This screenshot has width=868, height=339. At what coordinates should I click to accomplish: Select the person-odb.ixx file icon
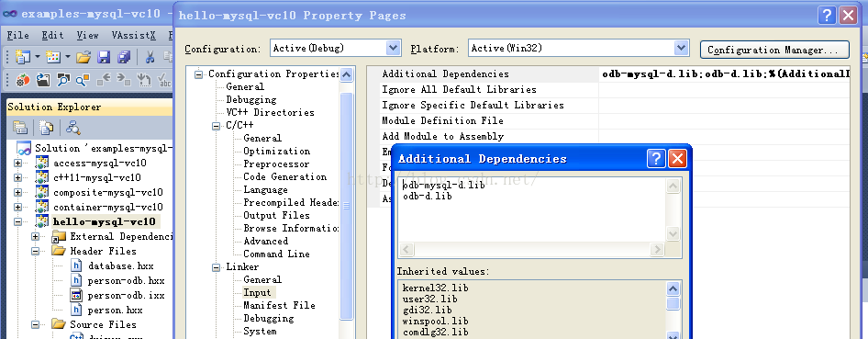pyautogui.click(x=77, y=295)
